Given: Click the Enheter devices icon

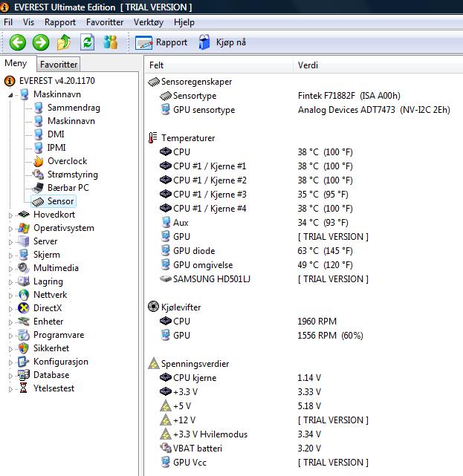Looking at the screenshot, I should coord(24,322).
